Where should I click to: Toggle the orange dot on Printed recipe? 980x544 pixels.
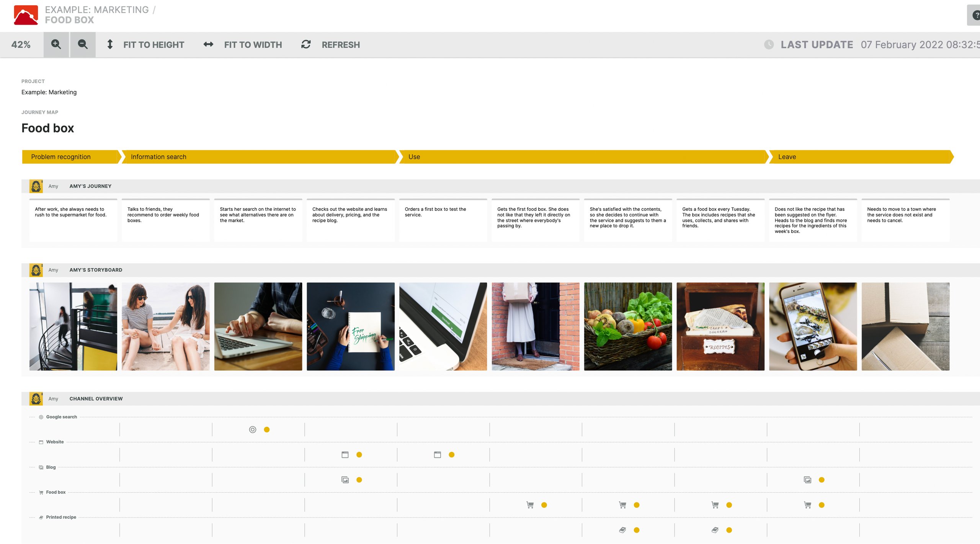point(636,529)
